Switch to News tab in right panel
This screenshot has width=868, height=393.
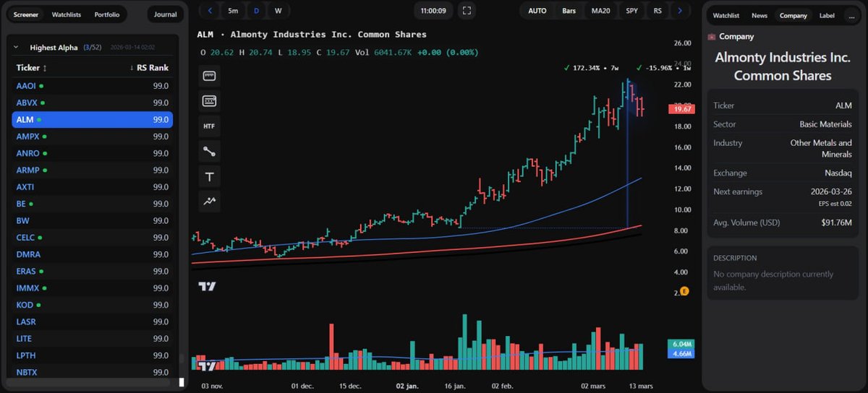[x=759, y=15]
